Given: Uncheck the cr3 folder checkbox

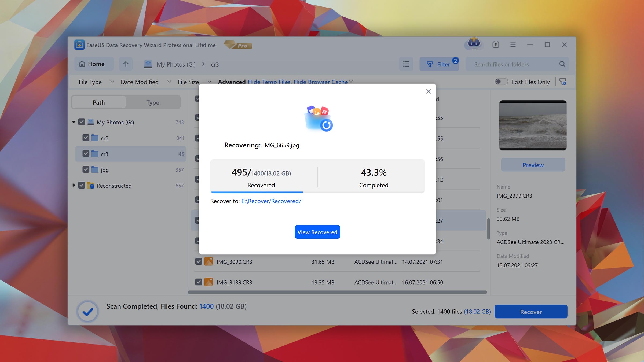Looking at the screenshot, I should click(86, 154).
